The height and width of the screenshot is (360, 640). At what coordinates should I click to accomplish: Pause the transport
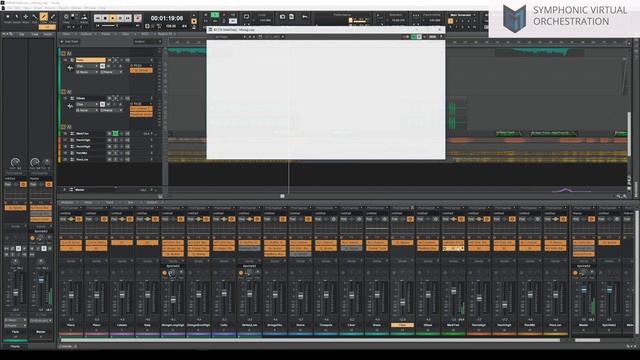click(120, 18)
